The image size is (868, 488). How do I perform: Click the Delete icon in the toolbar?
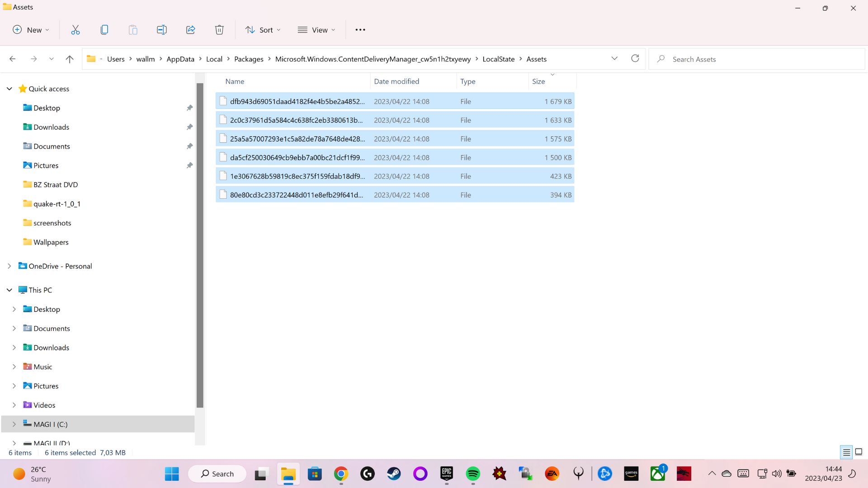coord(219,29)
